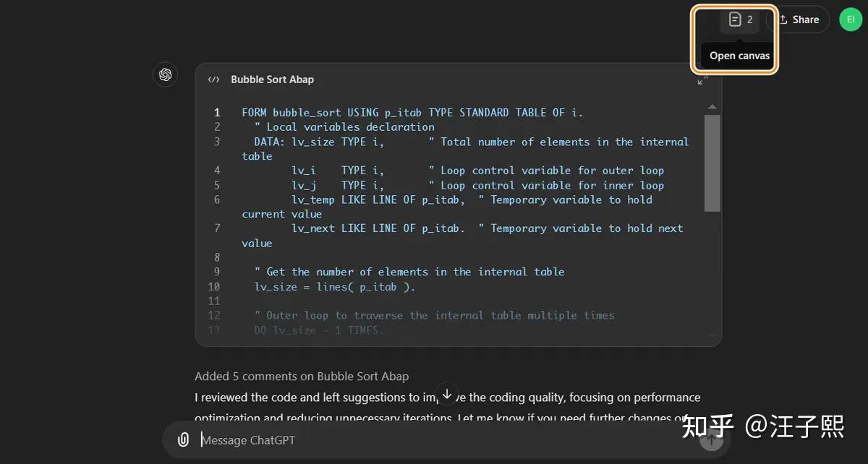
Task: Open the Bubble Sort Abap canvas title
Action: click(x=272, y=80)
